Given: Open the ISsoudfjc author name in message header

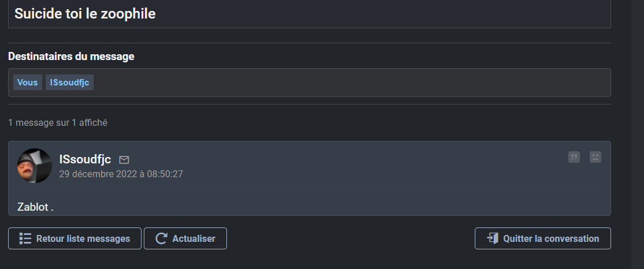Looking at the screenshot, I should pos(85,159).
